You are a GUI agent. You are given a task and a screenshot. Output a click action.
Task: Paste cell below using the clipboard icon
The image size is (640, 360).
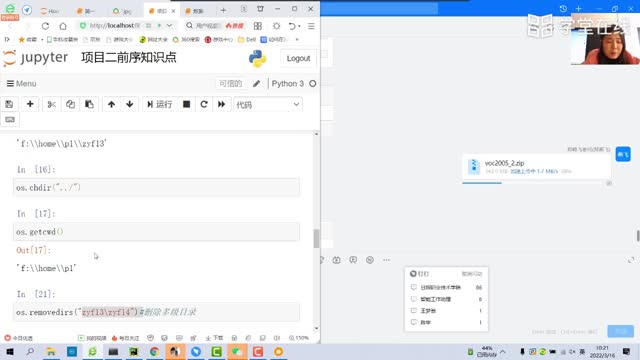click(x=89, y=104)
